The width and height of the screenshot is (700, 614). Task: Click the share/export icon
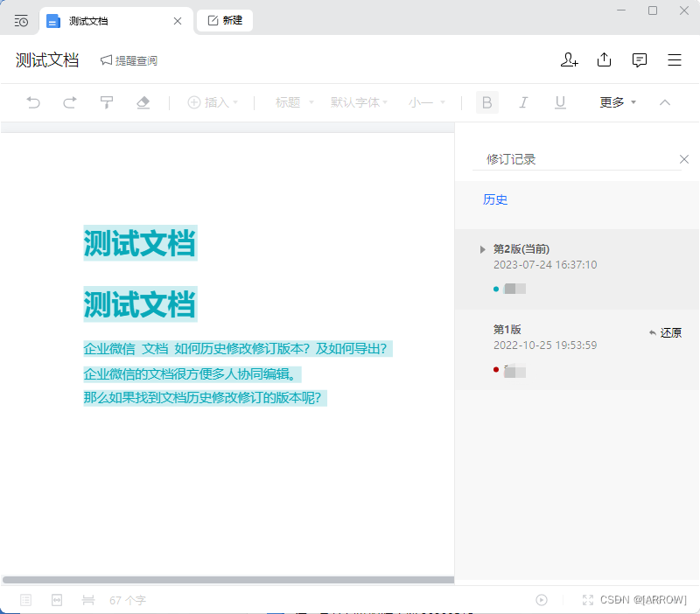coord(604,59)
